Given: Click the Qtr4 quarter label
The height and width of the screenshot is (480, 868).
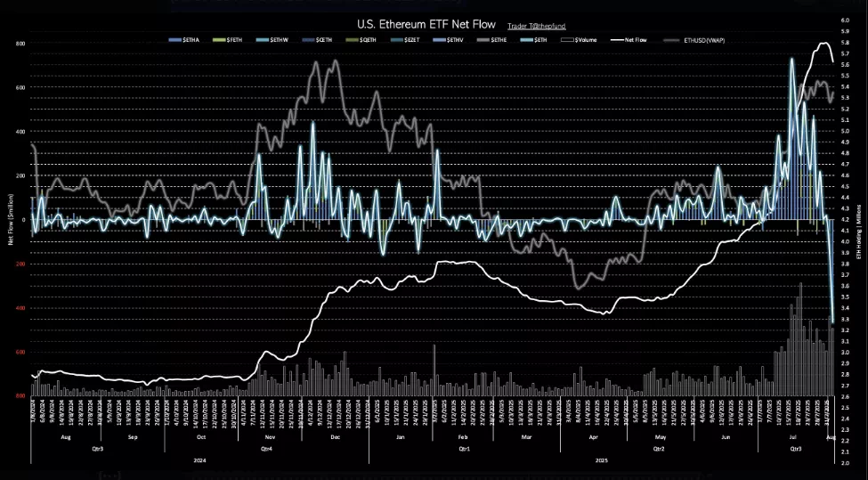Looking at the screenshot, I should [266, 449].
